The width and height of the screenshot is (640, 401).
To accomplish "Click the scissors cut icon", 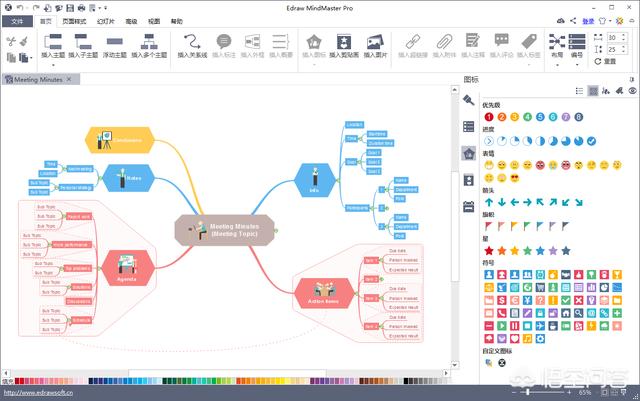I will click(x=11, y=41).
